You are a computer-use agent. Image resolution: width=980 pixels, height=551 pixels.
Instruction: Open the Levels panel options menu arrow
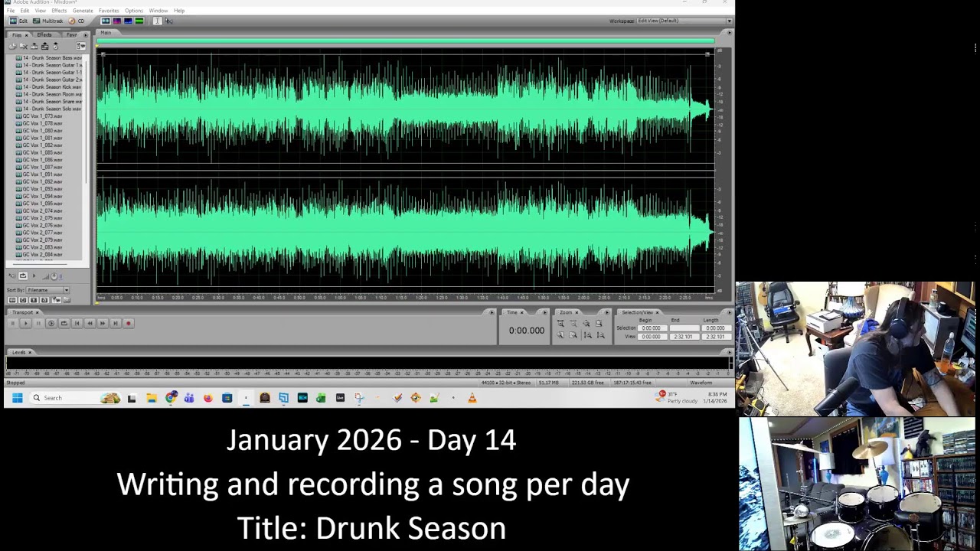(729, 352)
